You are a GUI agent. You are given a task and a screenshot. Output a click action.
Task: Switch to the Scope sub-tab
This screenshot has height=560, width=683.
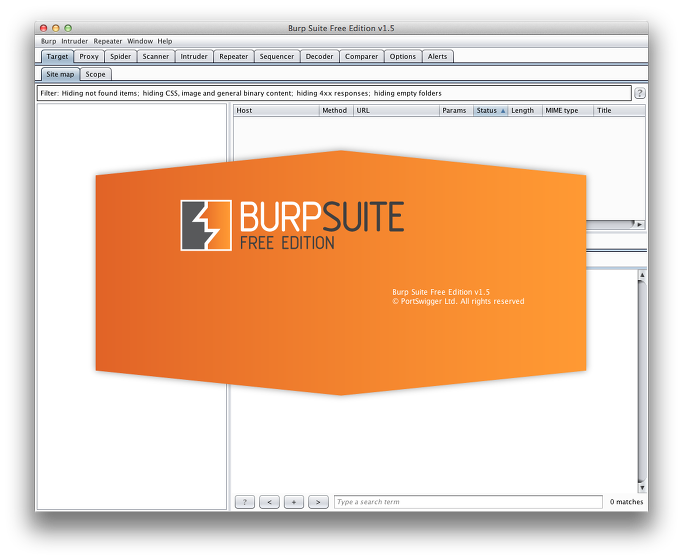click(x=95, y=74)
